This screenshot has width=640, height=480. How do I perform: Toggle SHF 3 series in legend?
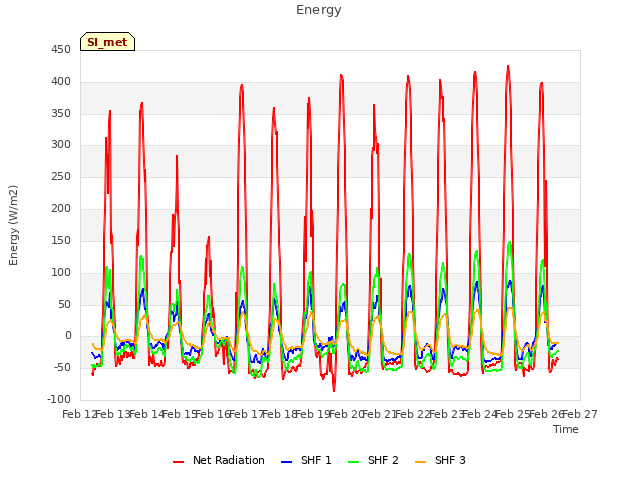click(x=440, y=460)
